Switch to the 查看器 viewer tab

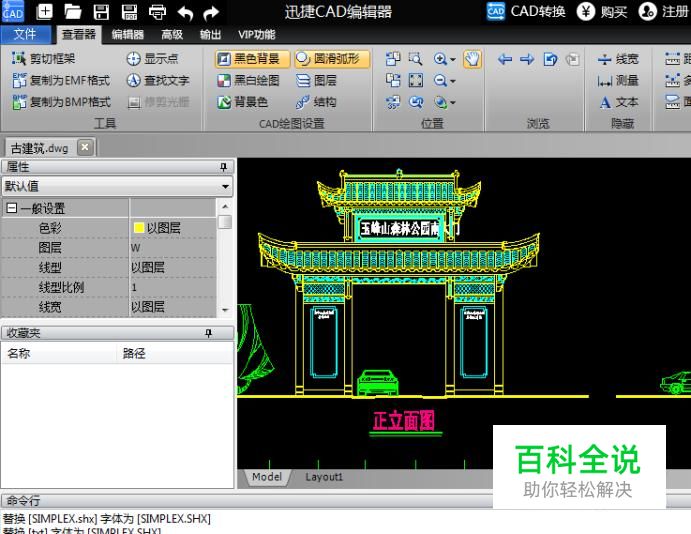[x=79, y=34]
